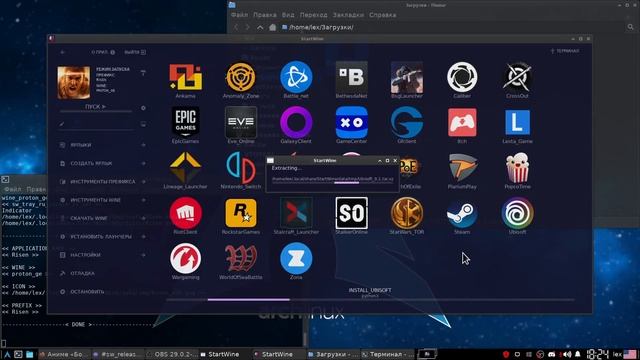The image size is (640, 360).
Task: Select the StalkerOnline SO icon
Action: tap(351, 213)
